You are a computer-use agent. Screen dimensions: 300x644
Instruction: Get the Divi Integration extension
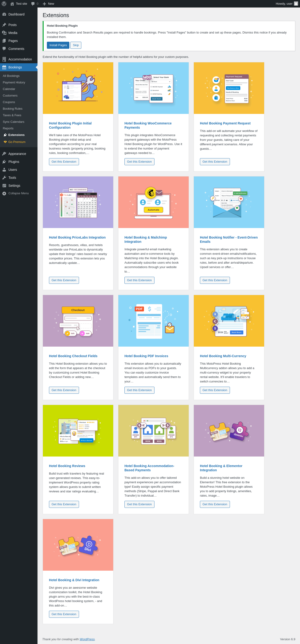pos(64,614)
